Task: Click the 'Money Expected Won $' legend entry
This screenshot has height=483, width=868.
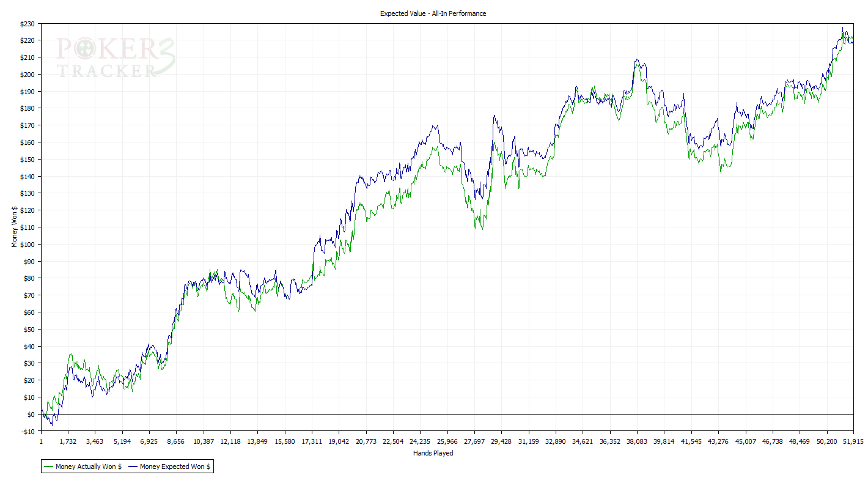Action: coord(169,466)
